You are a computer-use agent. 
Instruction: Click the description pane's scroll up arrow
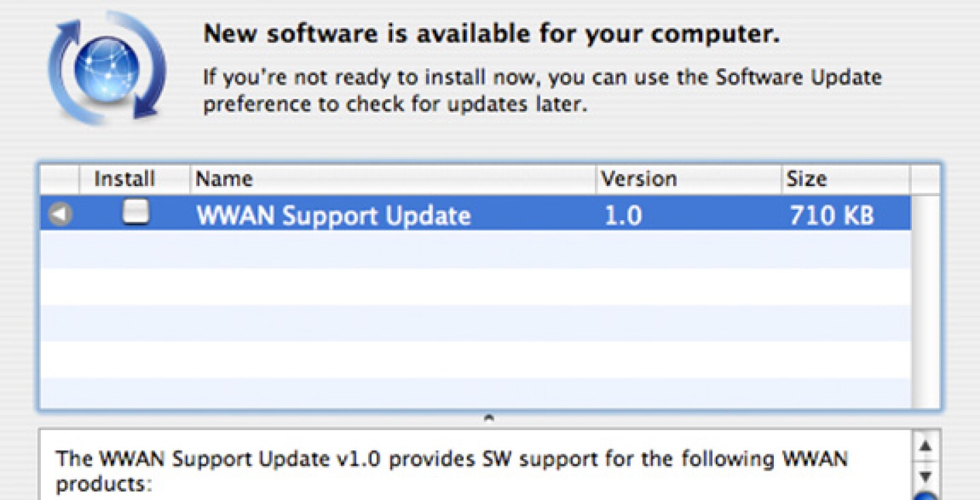tap(926, 446)
